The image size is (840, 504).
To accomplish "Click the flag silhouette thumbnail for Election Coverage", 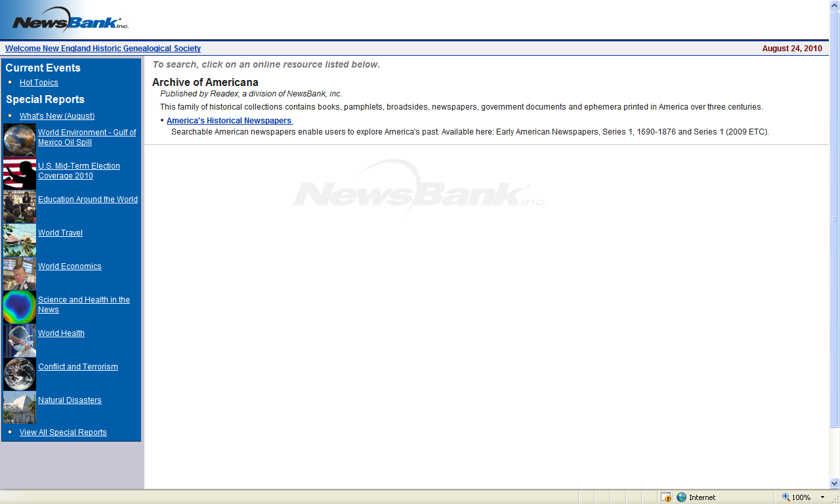I will click(x=20, y=173).
